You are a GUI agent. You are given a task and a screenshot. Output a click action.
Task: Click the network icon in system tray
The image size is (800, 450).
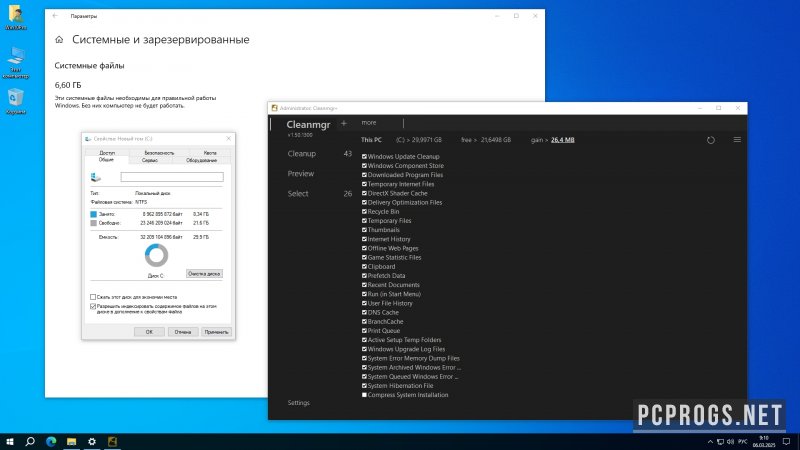[720, 442]
